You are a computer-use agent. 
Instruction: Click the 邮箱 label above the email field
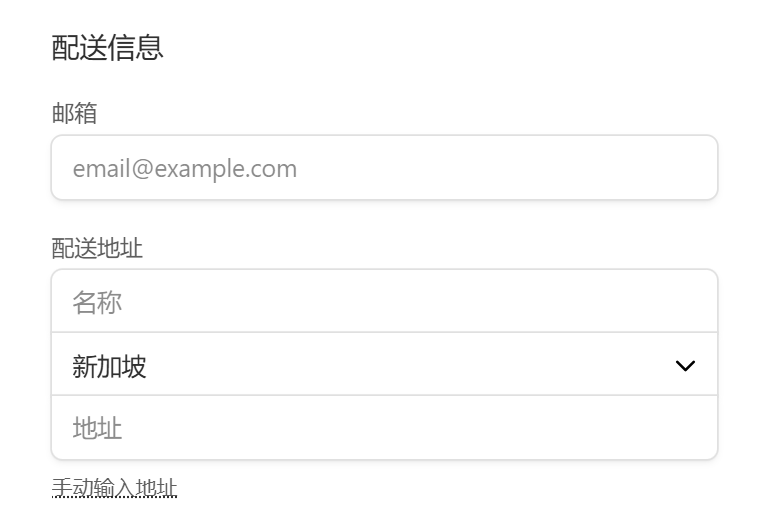point(74,113)
